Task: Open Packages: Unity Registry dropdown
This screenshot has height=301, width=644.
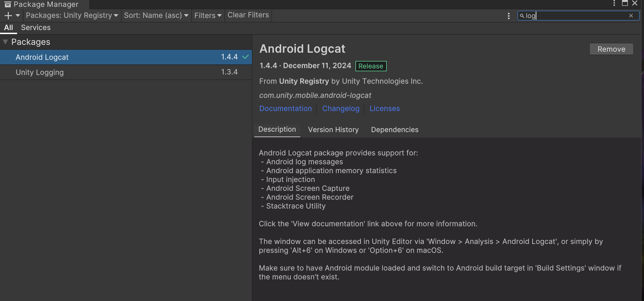Action: (72, 15)
